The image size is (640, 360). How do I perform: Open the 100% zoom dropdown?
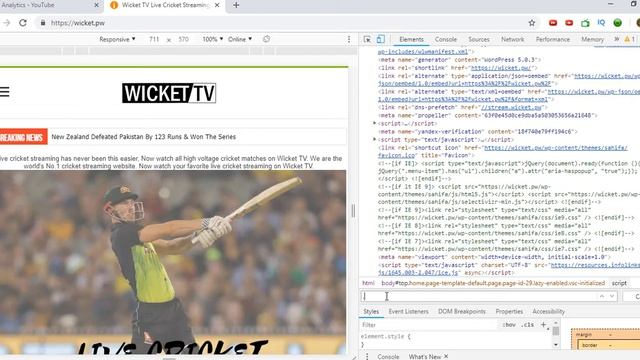click(213, 39)
